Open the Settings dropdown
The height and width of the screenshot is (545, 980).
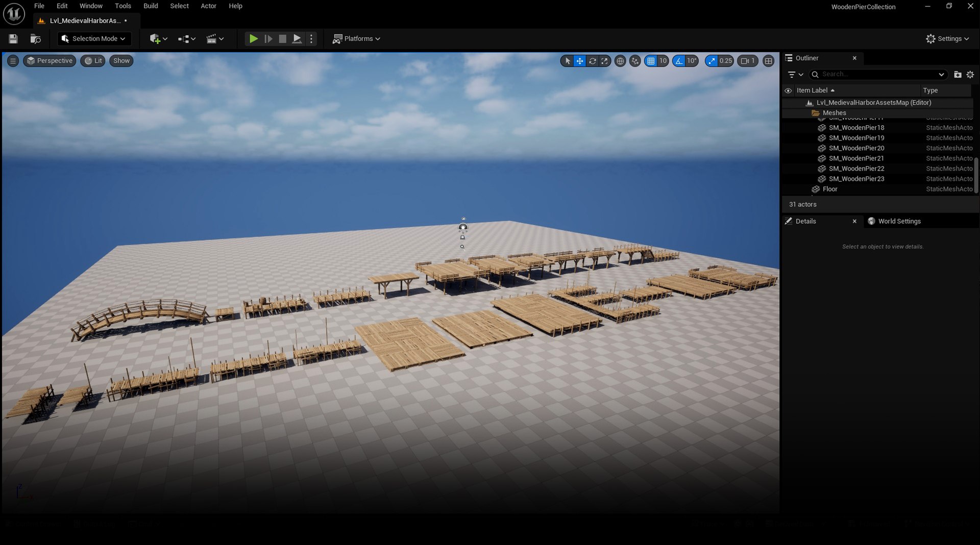(x=947, y=39)
